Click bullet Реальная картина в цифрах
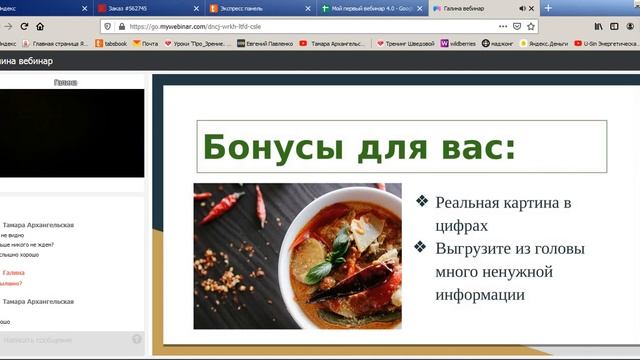The height and width of the screenshot is (360, 640). point(503,214)
